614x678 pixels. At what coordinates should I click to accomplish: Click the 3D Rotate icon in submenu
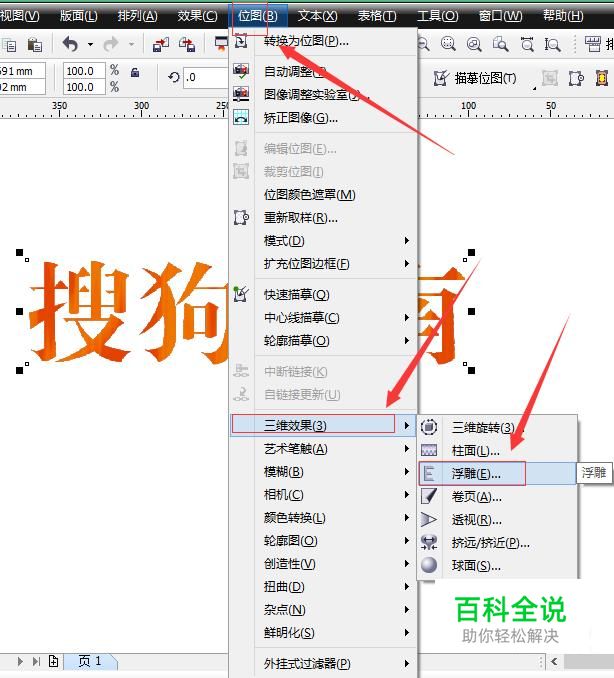point(429,427)
